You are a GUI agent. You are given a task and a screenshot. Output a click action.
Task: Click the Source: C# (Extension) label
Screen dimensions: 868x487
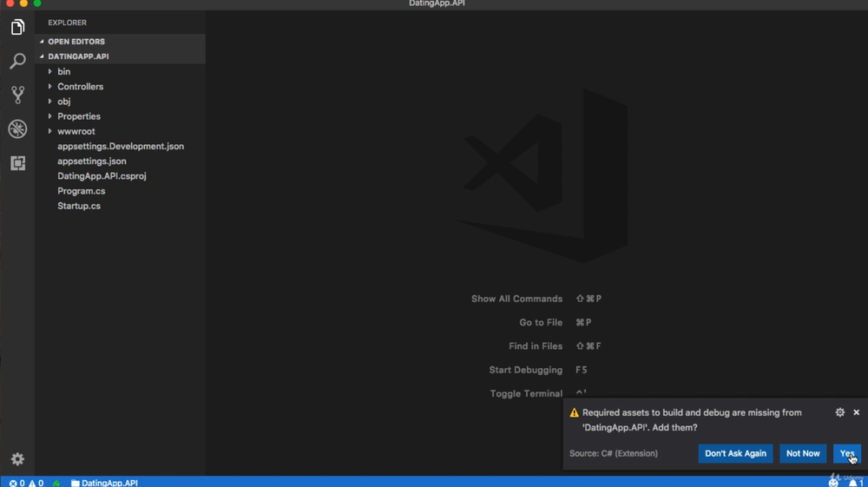[614, 453]
